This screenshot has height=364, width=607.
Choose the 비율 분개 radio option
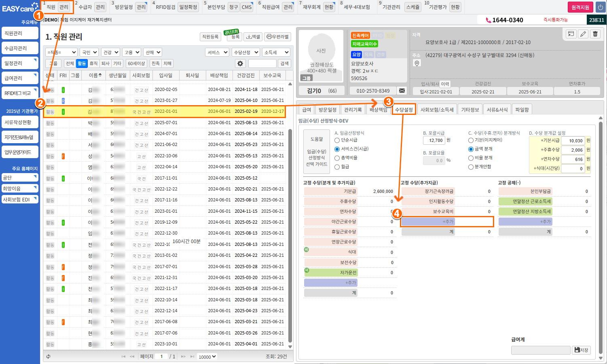pyautogui.click(x=471, y=158)
